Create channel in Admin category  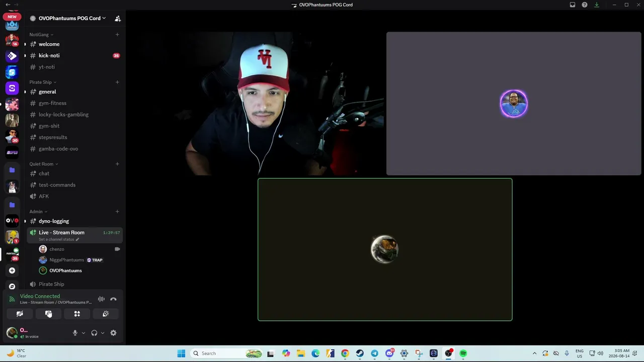pyautogui.click(x=117, y=212)
